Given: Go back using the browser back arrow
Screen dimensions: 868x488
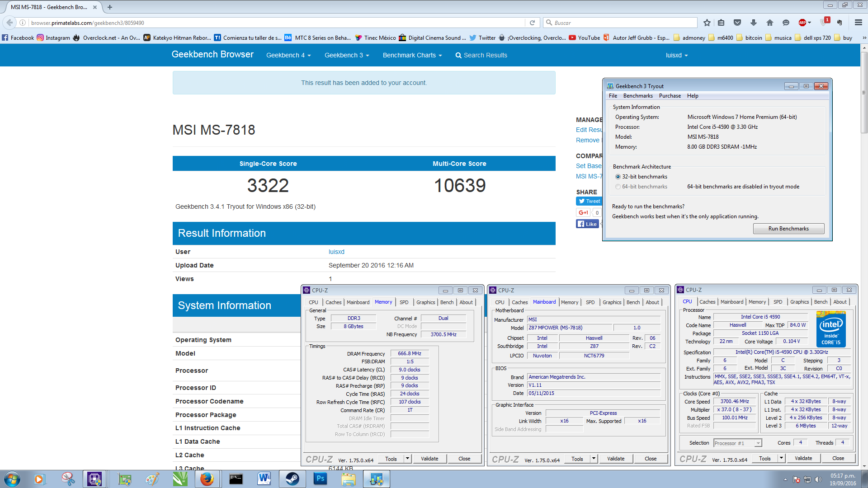Looking at the screenshot, I should tap(9, 23).
